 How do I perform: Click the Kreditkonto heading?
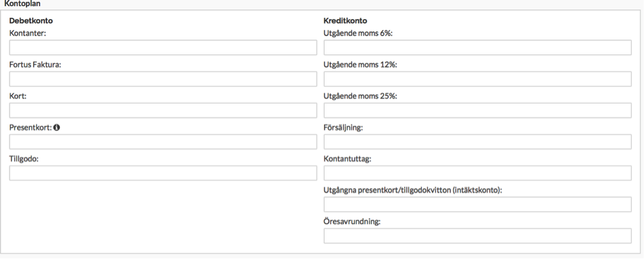345,20
